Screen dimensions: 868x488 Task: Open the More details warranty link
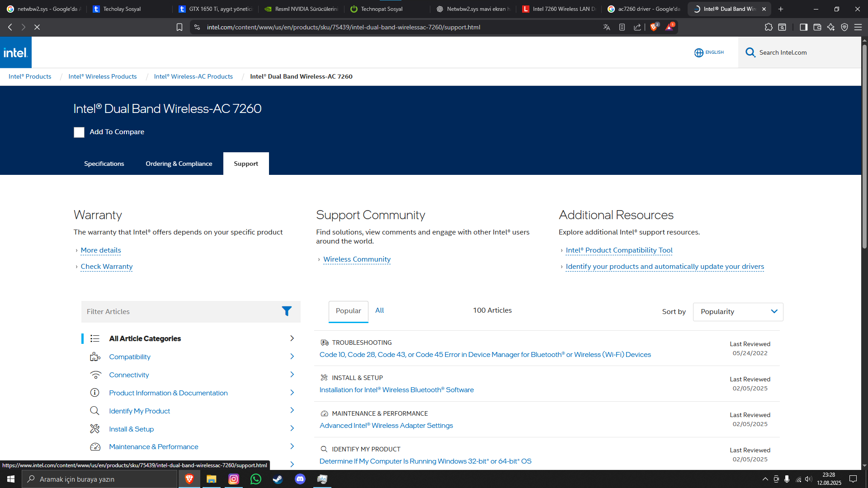[x=101, y=250]
